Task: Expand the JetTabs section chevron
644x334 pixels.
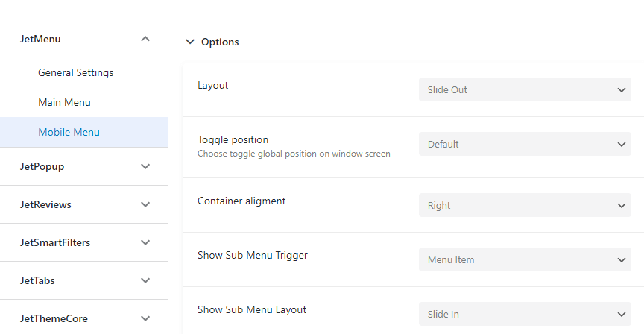Action: point(145,280)
